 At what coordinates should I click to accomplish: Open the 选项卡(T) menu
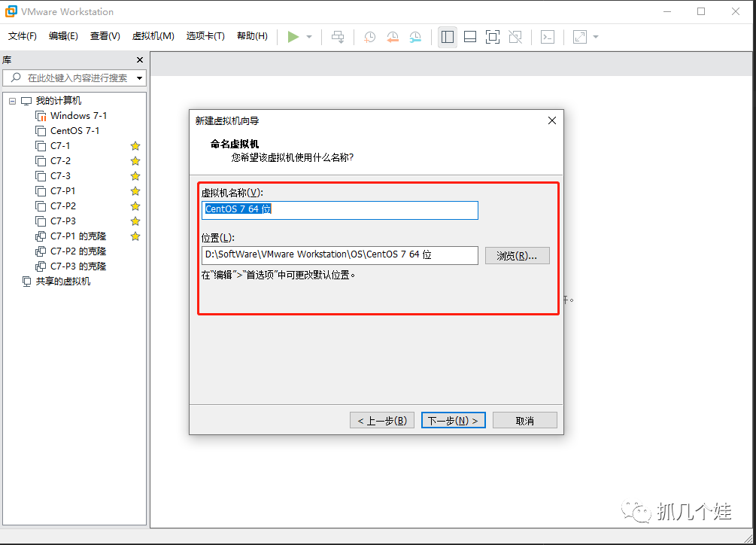(205, 36)
